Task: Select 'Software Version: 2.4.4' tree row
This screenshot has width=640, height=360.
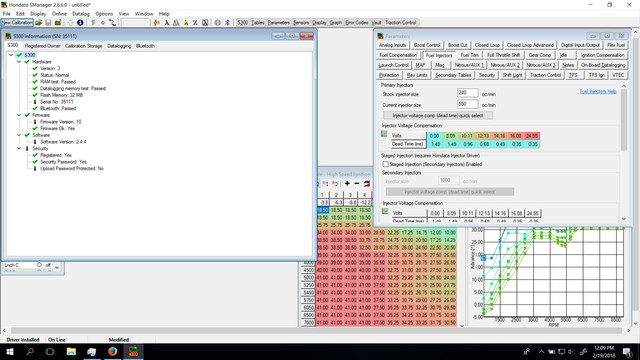Action: (63, 142)
